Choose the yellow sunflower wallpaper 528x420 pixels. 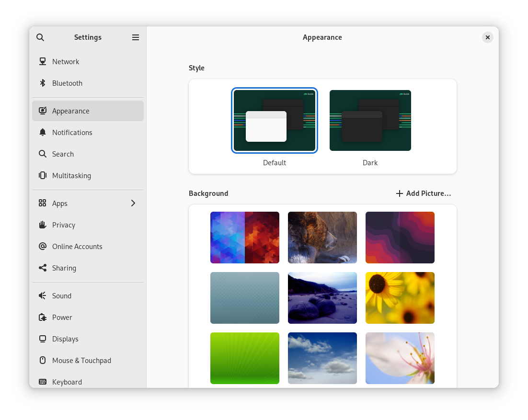click(400, 298)
